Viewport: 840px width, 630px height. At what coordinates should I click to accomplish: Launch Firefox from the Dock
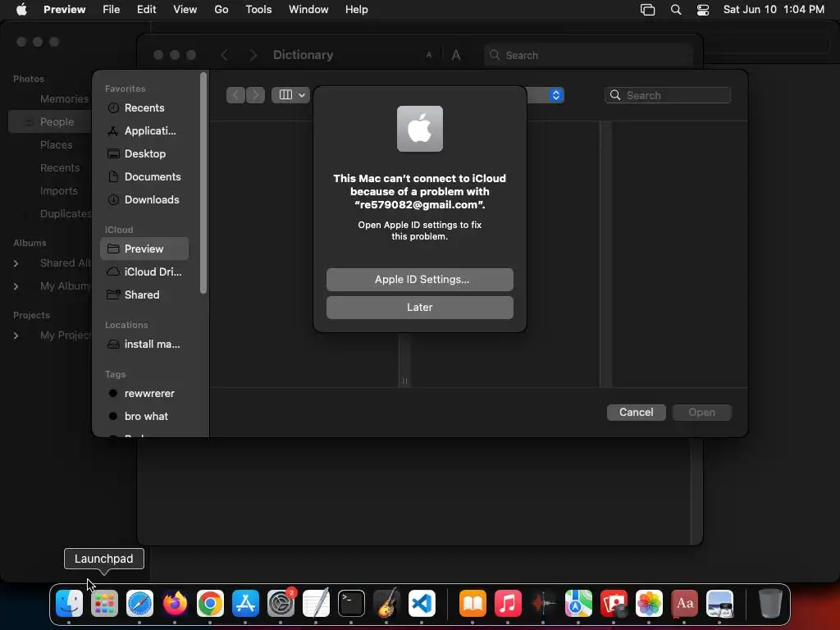(176, 604)
